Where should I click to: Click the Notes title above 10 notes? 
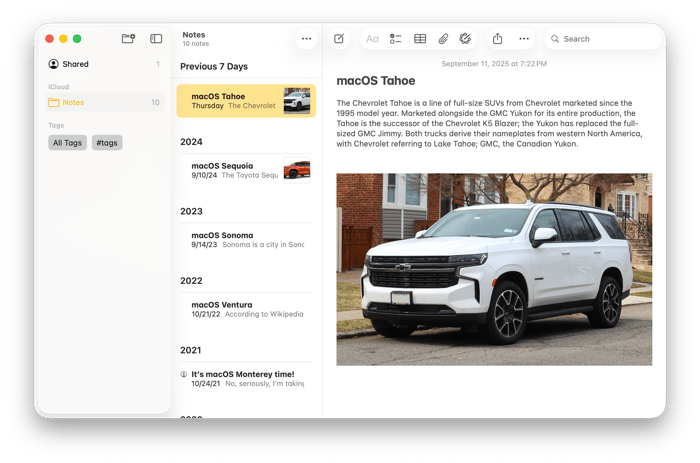click(x=194, y=35)
